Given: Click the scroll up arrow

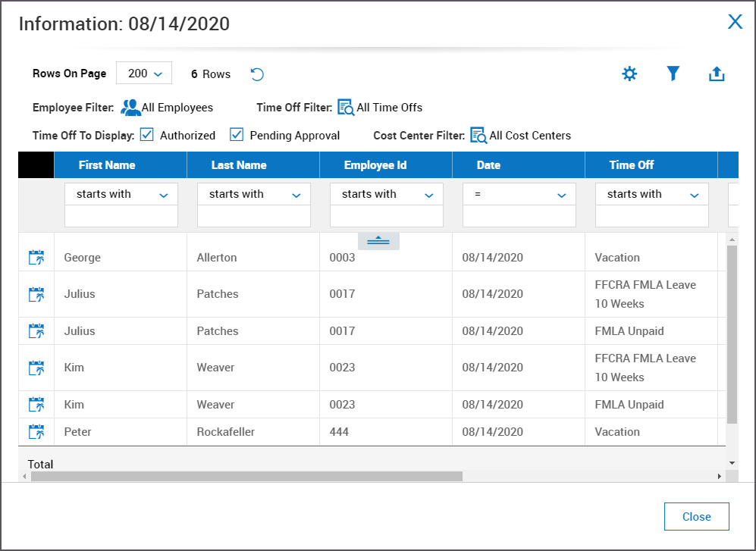Looking at the screenshot, I should (732, 239).
